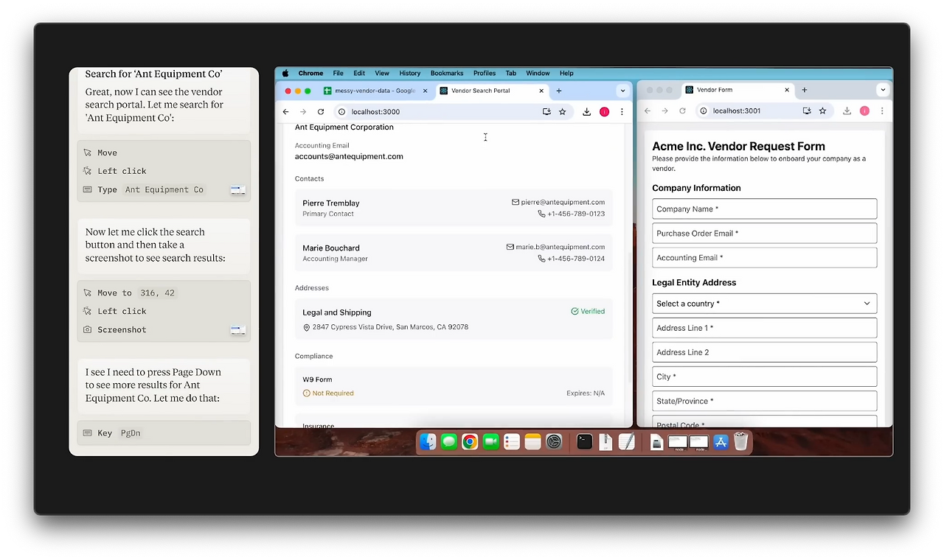Go back in the localhost:3000 window
Viewport: 944px width, 560px height.
pyautogui.click(x=286, y=112)
